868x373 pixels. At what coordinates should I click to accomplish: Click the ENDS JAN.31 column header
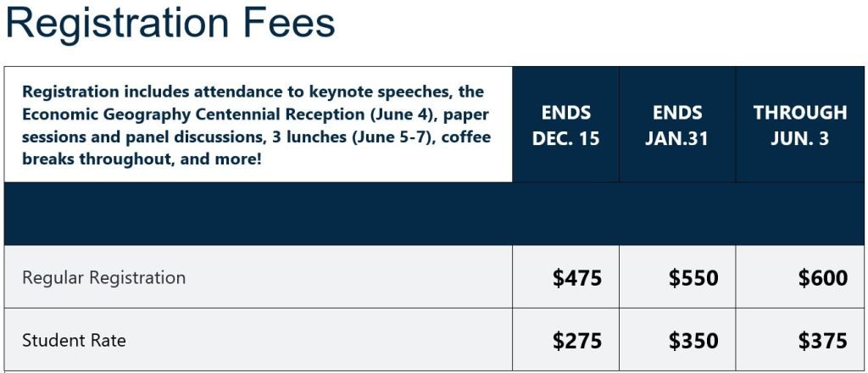(677, 125)
